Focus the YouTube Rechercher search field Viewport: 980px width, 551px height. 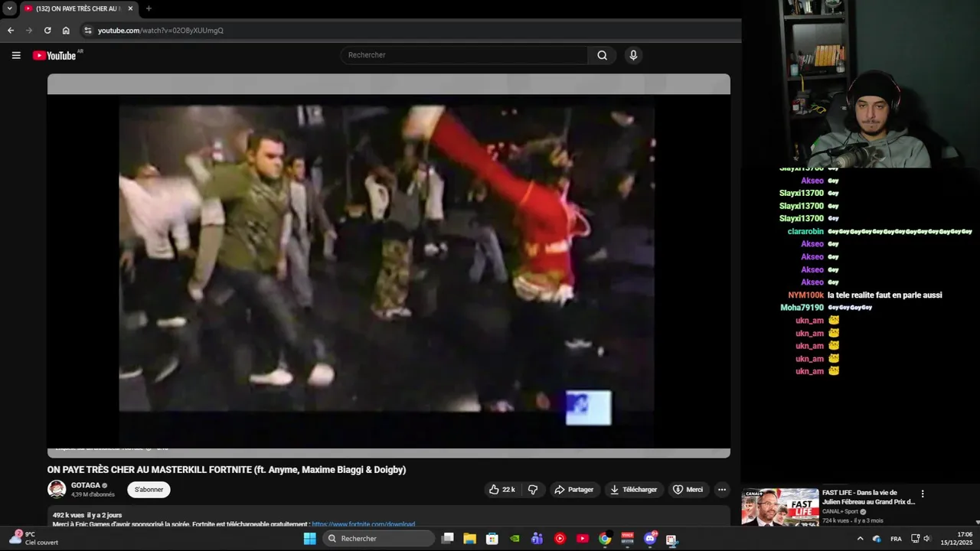pos(464,55)
